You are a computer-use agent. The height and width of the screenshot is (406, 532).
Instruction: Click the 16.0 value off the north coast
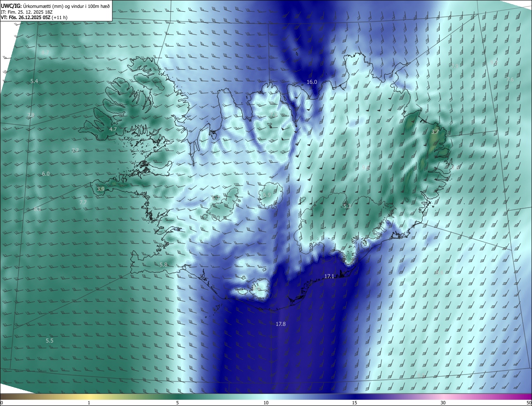pyautogui.click(x=312, y=82)
